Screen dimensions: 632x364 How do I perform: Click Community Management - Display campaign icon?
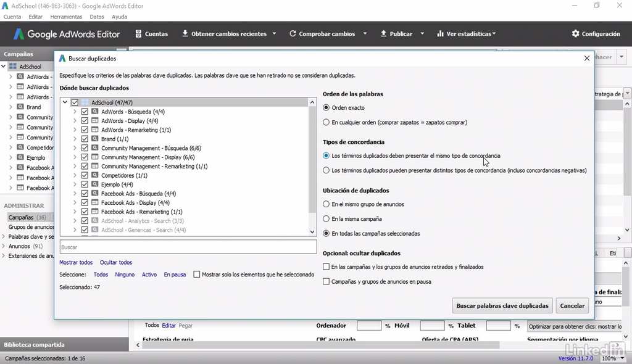pos(94,157)
